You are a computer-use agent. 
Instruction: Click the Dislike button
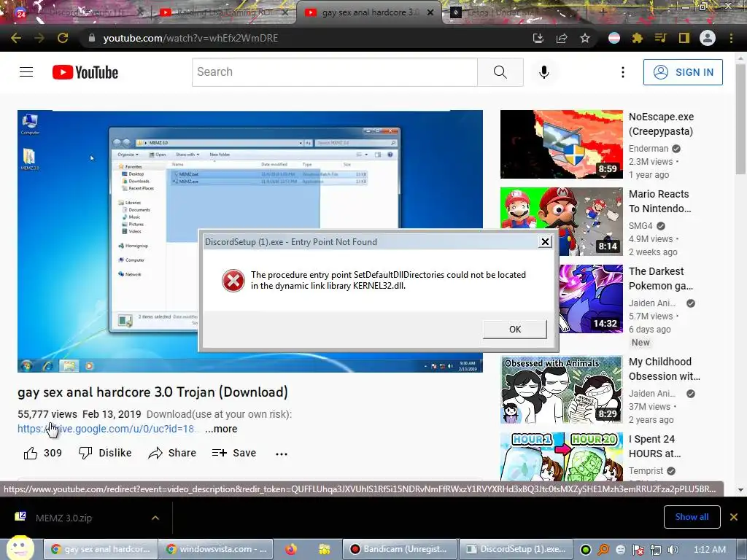pos(105,453)
